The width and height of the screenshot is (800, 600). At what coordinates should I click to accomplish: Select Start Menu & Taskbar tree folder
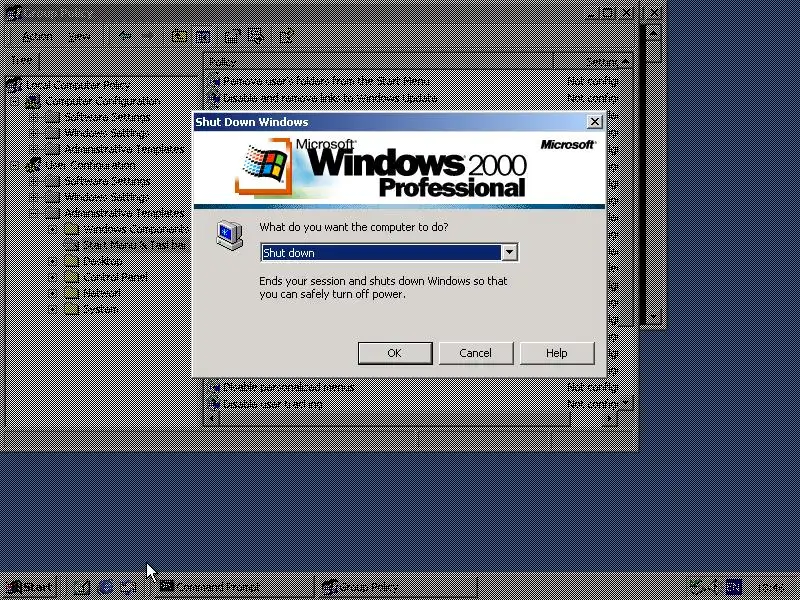pyautogui.click(x=134, y=245)
